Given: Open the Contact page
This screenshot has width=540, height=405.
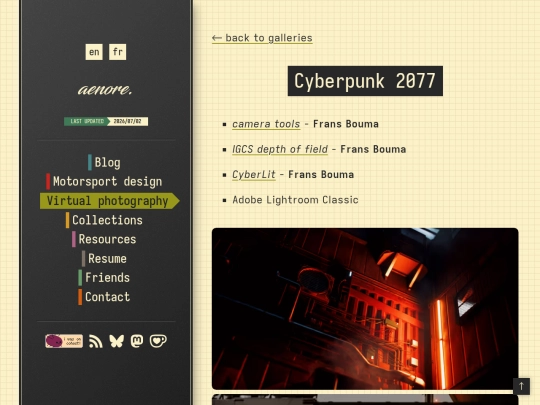Looking at the screenshot, I should [104, 297].
